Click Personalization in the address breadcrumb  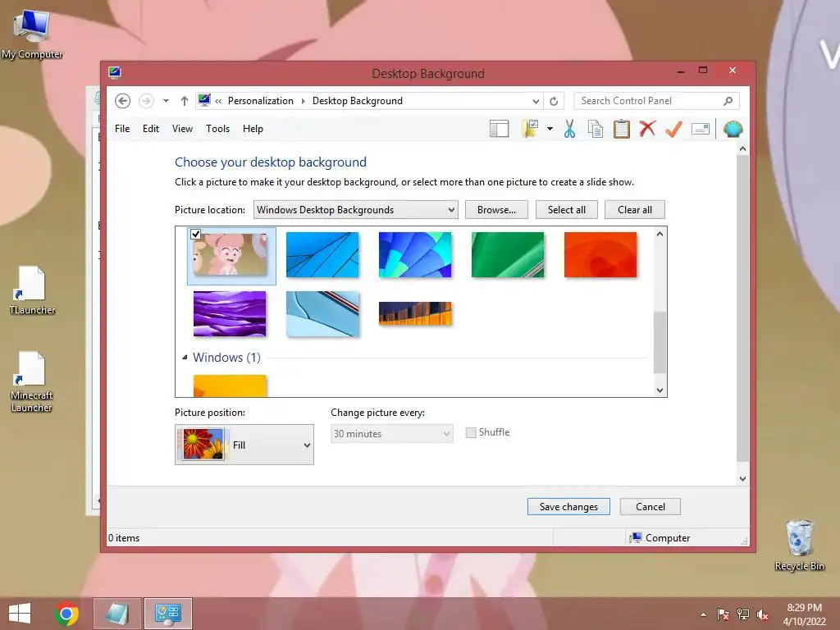[x=260, y=101]
